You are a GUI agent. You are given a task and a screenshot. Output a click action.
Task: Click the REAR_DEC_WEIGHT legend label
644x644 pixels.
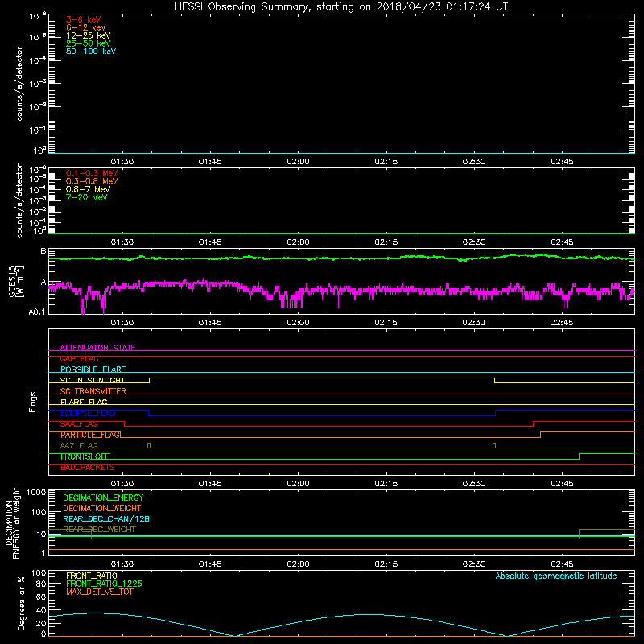pos(99,530)
